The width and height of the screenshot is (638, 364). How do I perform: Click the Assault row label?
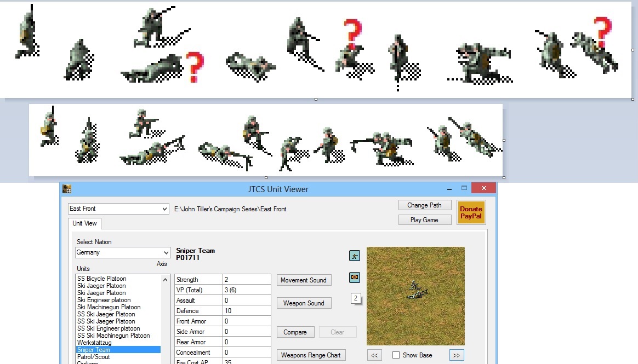(x=198, y=301)
